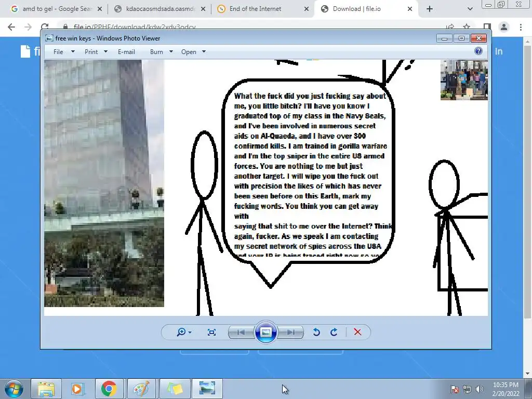Expand the Burn dropdown arrow
Viewport: 532px width, 399px height.
tap(171, 51)
